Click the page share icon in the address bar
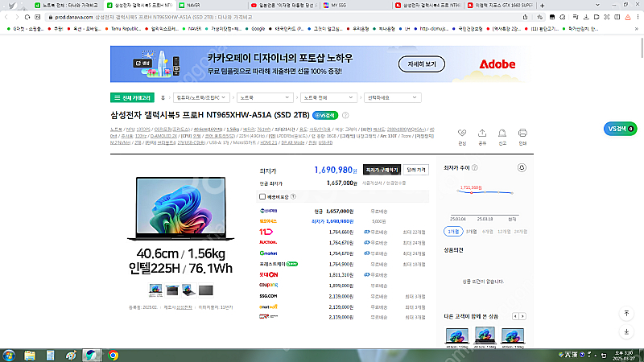The width and height of the screenshot is (644, 362). (525, 17)
